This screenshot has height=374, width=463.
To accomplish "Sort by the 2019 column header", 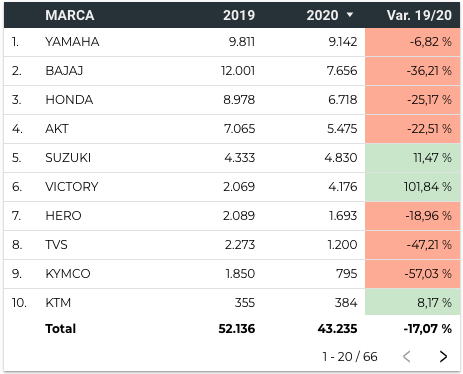I will point(239,15).
